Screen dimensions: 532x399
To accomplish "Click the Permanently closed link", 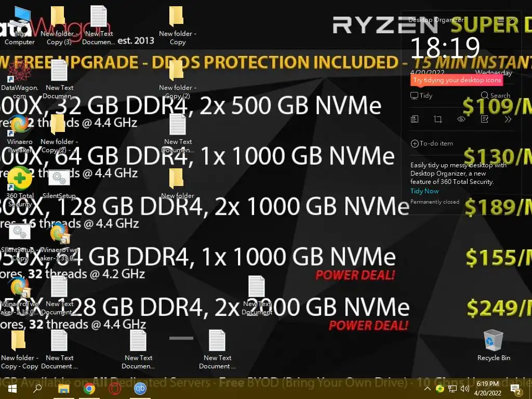I will (x=435, y=202).
